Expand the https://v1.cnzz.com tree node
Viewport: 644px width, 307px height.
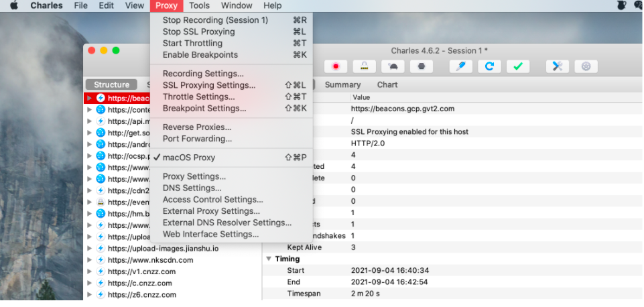coord(90,271)
